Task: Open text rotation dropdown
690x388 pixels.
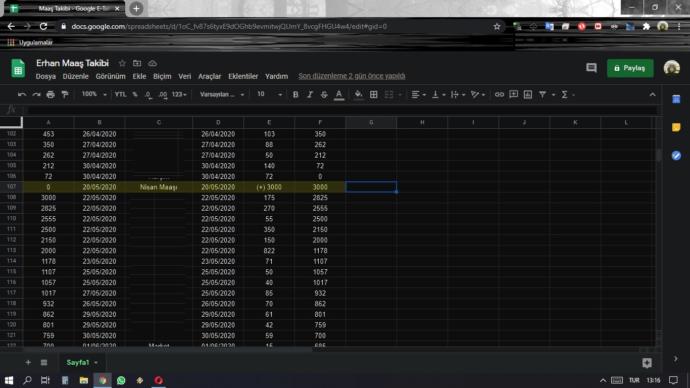Action: (x=477, y=95)
